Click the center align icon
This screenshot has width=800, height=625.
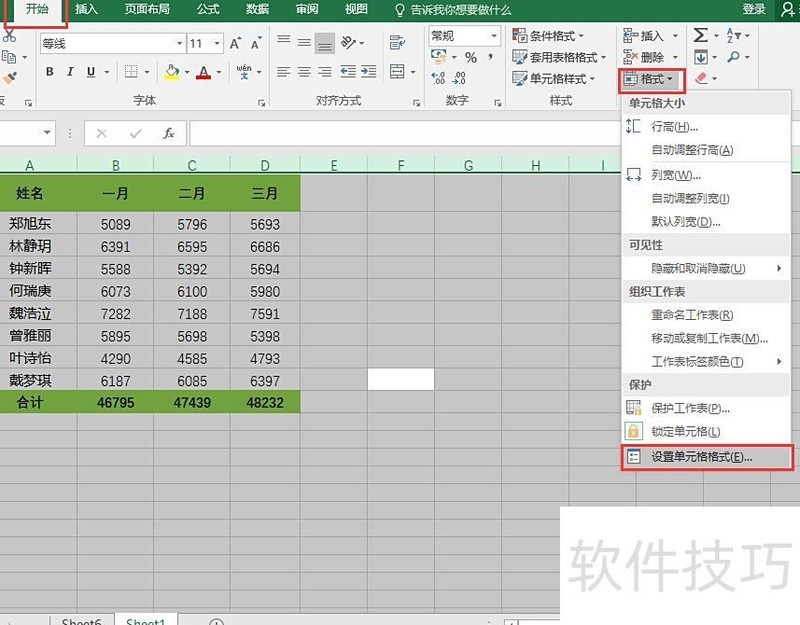(304, 72)
